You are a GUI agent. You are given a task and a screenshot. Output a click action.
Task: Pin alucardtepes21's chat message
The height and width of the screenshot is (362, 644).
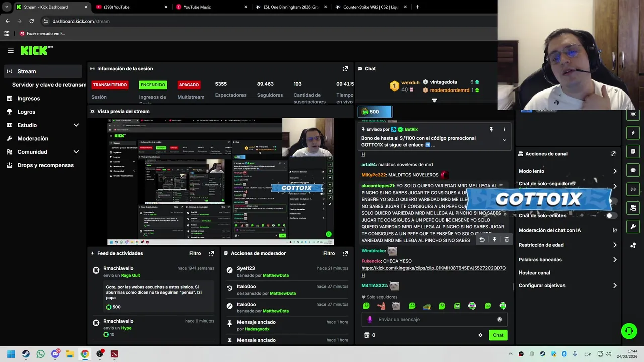494,240
